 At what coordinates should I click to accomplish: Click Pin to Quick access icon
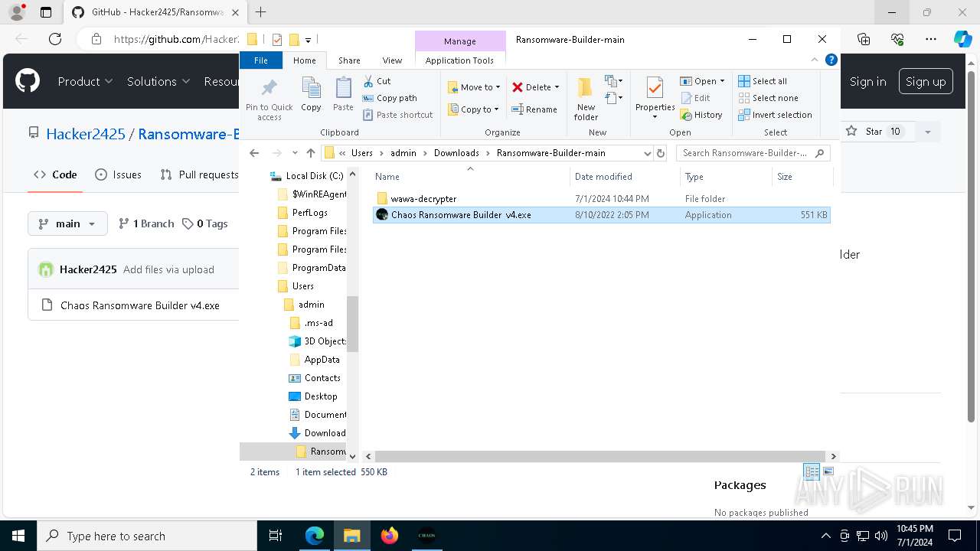[269, 99]
